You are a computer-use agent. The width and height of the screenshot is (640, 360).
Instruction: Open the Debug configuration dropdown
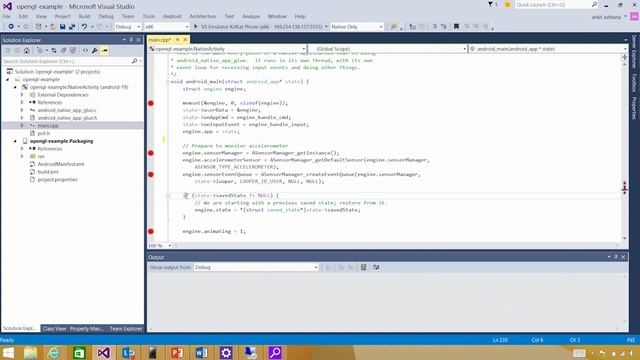[x=128, y=27]
